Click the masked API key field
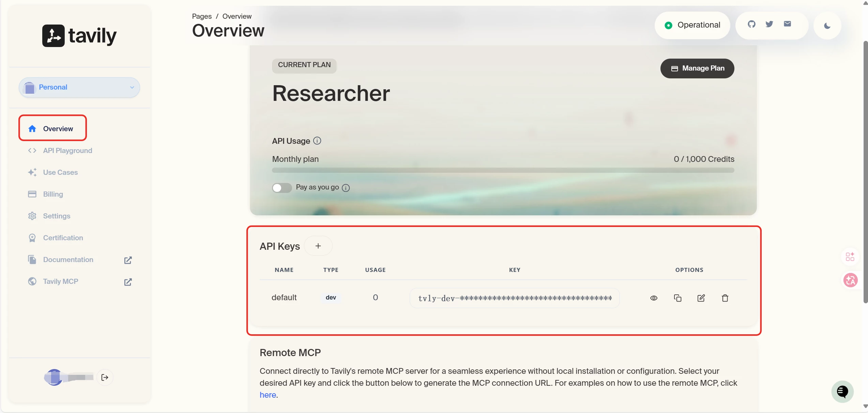868x413 pixels. tap(514, 299)
